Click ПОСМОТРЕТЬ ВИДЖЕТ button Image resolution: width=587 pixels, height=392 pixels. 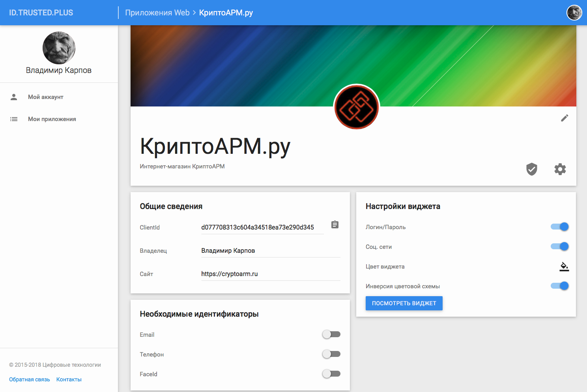pos(404,303)
